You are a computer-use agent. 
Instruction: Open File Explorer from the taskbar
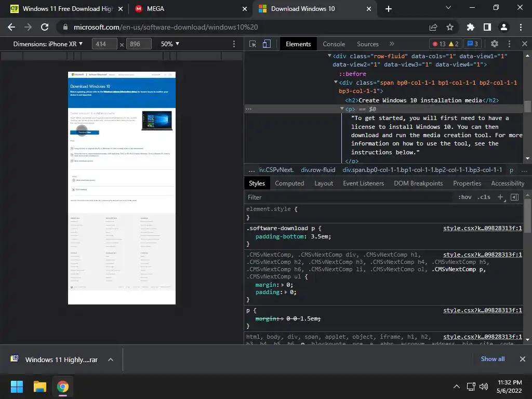point(39,387)
